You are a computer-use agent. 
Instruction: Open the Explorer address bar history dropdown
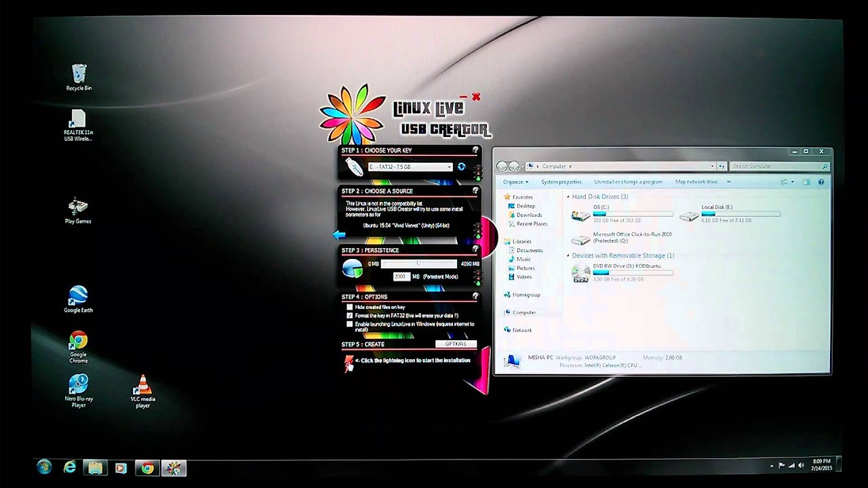click(x=712, y=166)
